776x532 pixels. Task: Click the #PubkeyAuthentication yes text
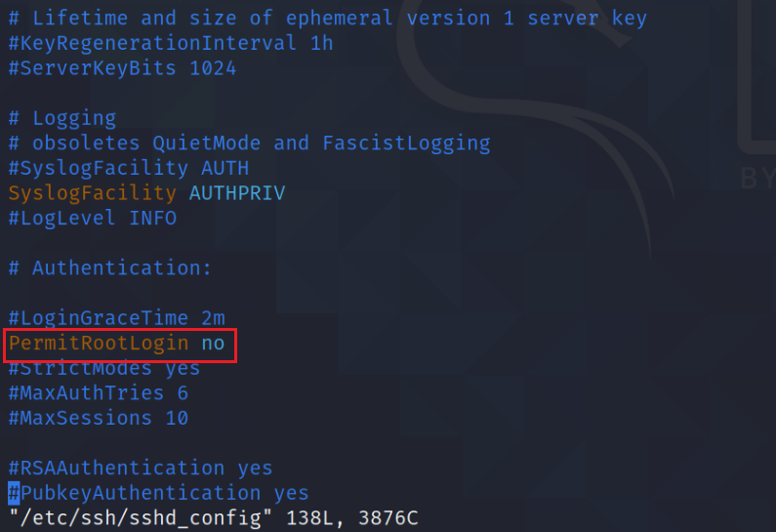pyautogui.click(x=159, y=493)
